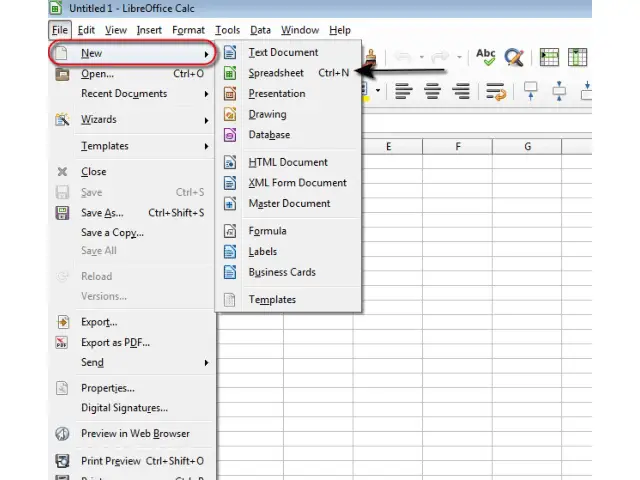Click the Insert Rows toolbar icon
The image size is (640, 480).
(549, 57)
